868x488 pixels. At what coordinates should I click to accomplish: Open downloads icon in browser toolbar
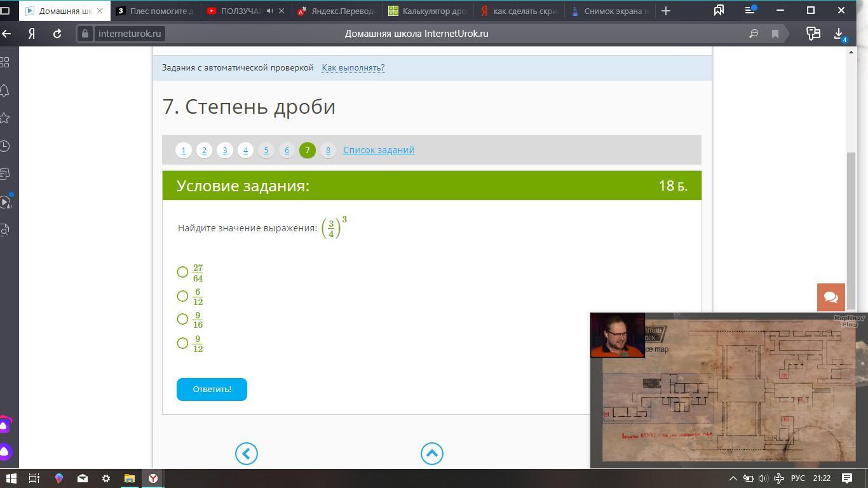coord(839,34)
